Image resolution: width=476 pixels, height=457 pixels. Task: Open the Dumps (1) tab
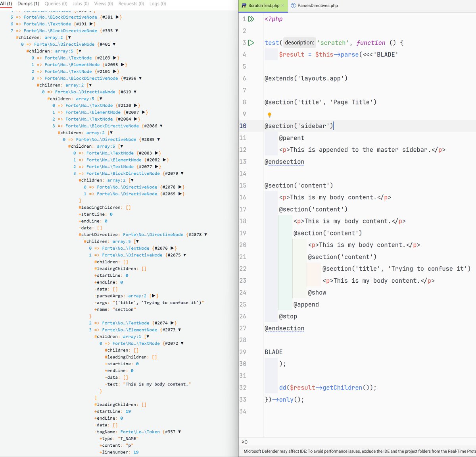pos(28,4)
